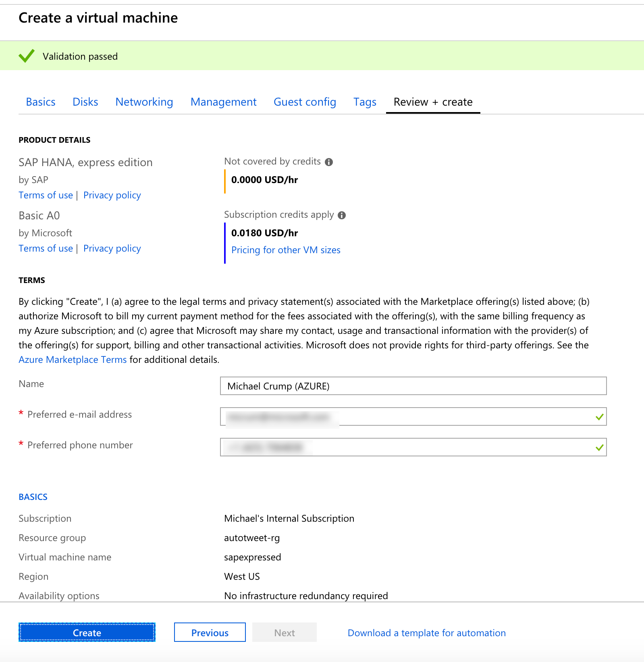Image resolution: width=644 pixels, height=662 pixels.
Task: Click the Not covered by credits label
Action: pos(272,161)
